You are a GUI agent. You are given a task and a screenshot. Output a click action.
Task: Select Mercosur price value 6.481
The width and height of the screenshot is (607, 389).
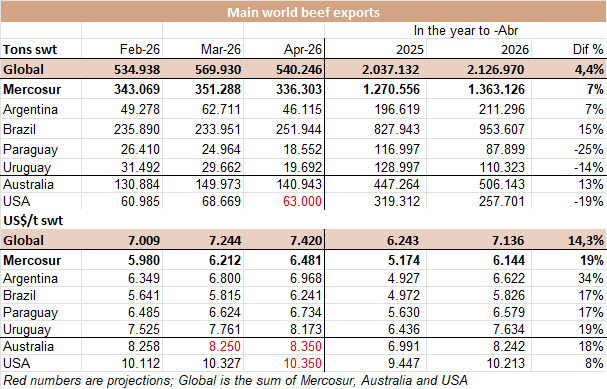(x=306, y=260)
